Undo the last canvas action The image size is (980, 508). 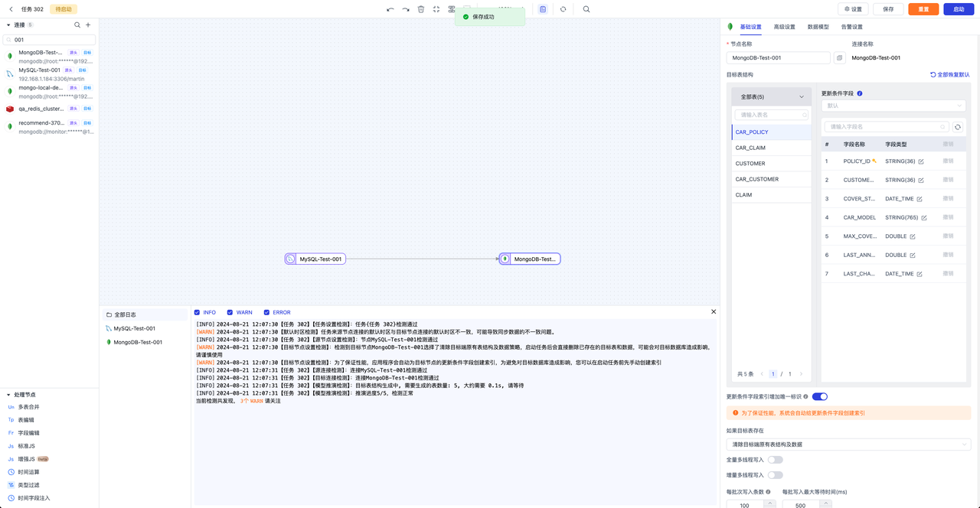pos(390,9)
